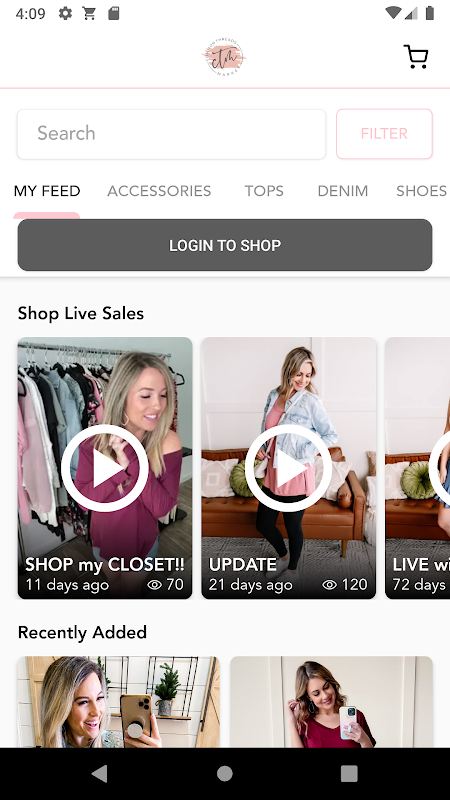Tap the Android back navigation icon
Screen dimensions: 450x800
99,773
